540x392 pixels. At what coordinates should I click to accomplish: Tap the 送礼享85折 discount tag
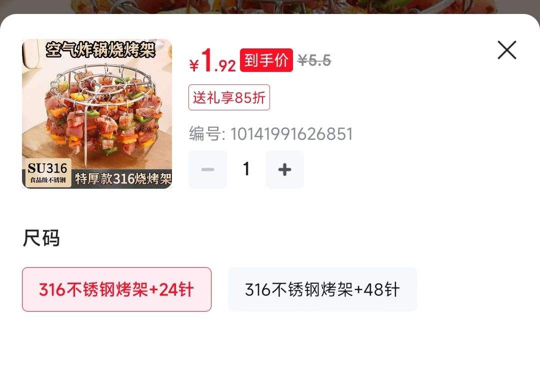(x=229, y=97)
